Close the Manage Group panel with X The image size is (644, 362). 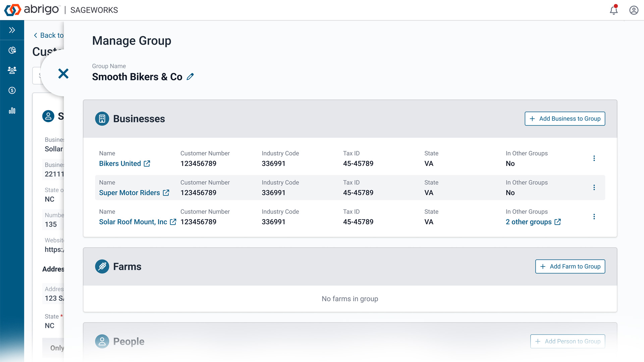pos(63,73)
